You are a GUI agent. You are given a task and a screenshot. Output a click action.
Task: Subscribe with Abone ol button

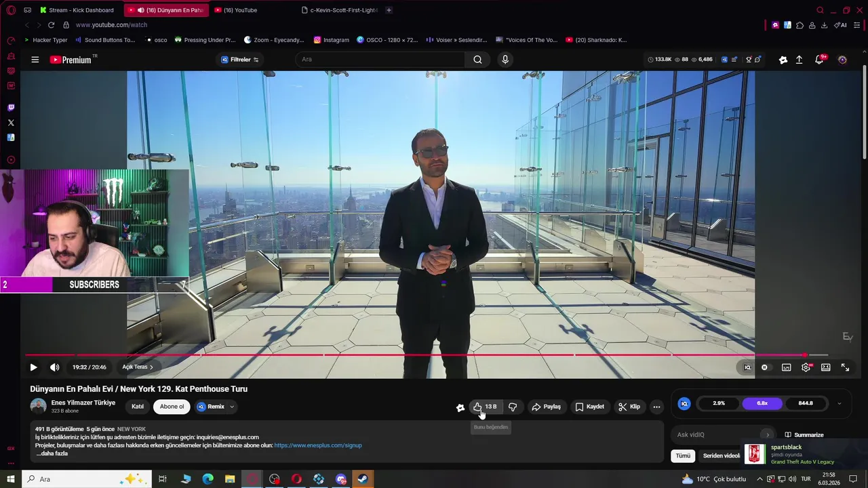coord(172,407)
